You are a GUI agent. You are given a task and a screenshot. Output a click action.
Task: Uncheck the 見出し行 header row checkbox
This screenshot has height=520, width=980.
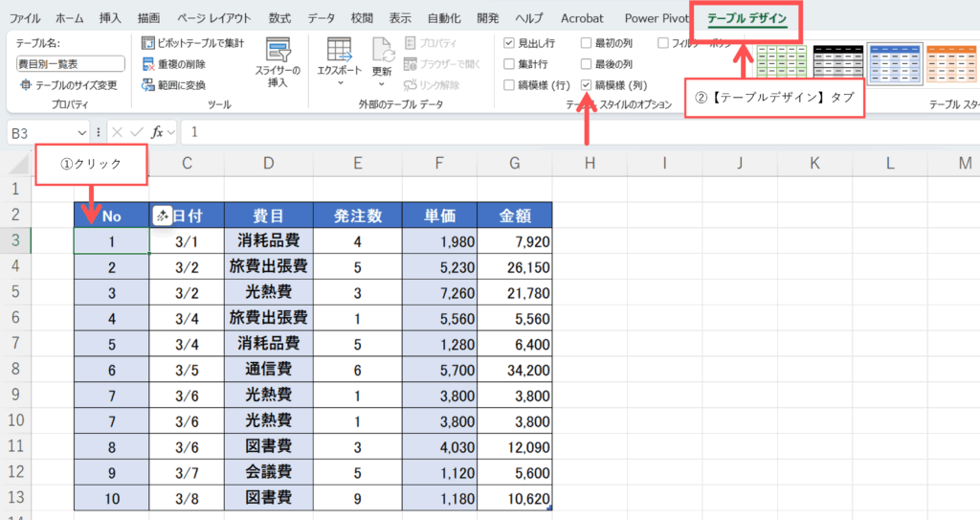509,43
